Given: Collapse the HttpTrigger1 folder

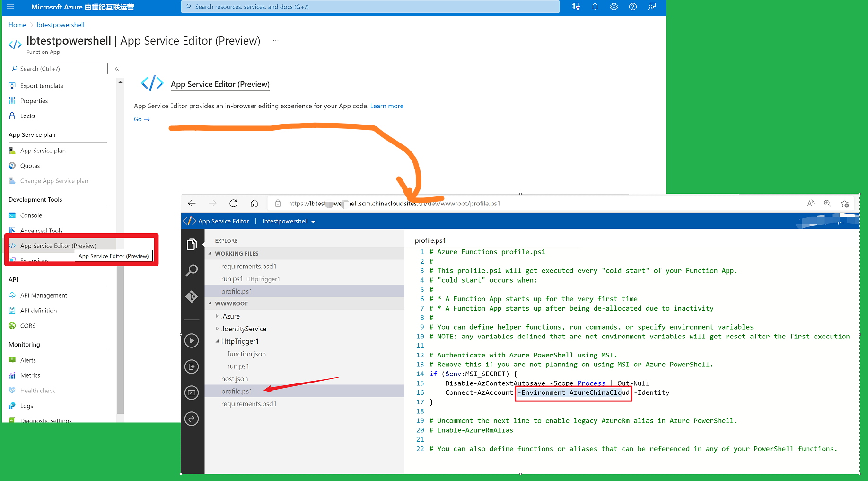Looking at the screenshot, I should [x=217, y=341].
